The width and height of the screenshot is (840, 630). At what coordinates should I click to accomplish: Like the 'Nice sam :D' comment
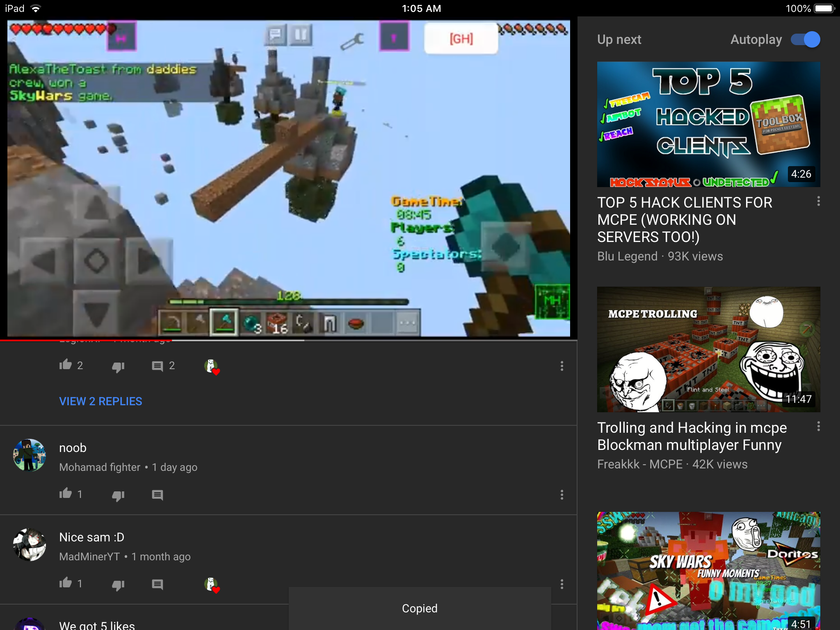pyautogui.click(x=66, y=583)
